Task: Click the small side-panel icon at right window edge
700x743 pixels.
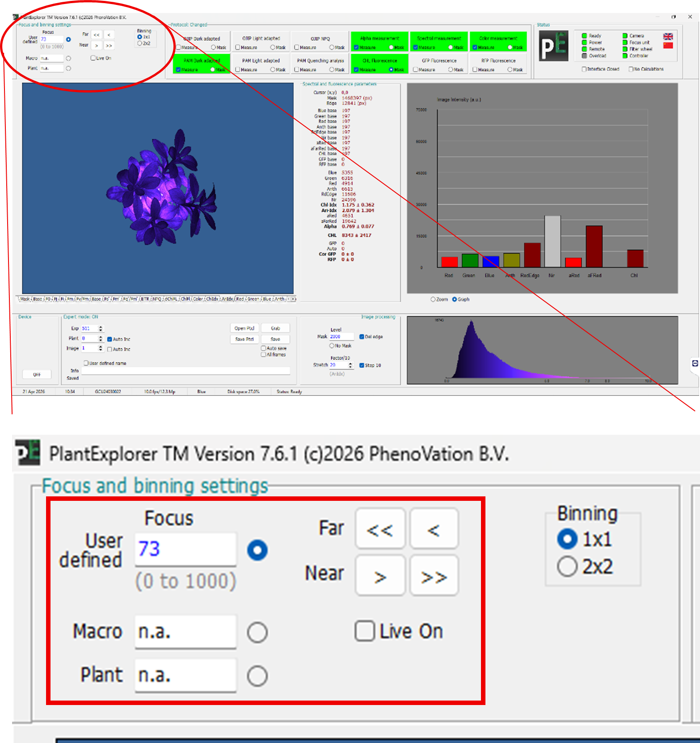Action: tap(695, 363)
